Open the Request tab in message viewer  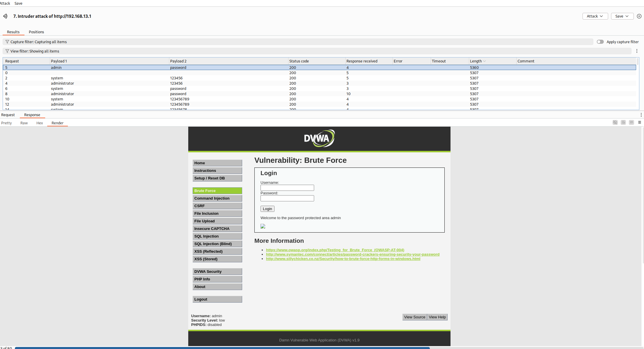[x=8, y=115]
